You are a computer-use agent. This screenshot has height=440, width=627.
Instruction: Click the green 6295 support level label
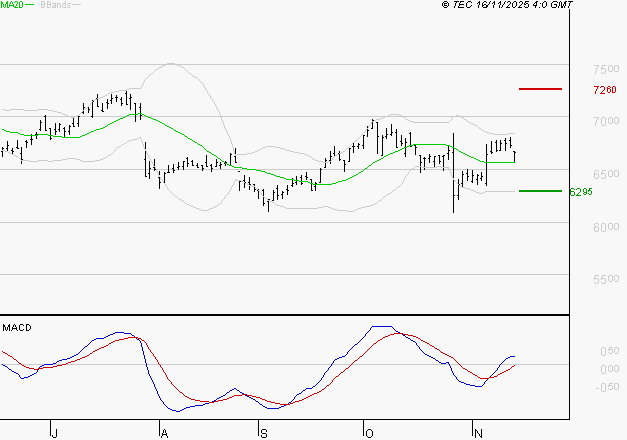click(x=581, y=192)
